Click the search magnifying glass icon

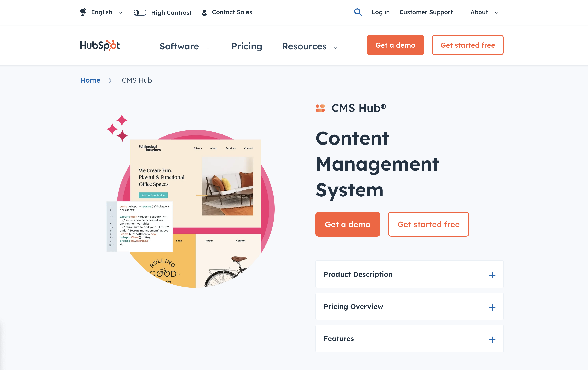358,11
